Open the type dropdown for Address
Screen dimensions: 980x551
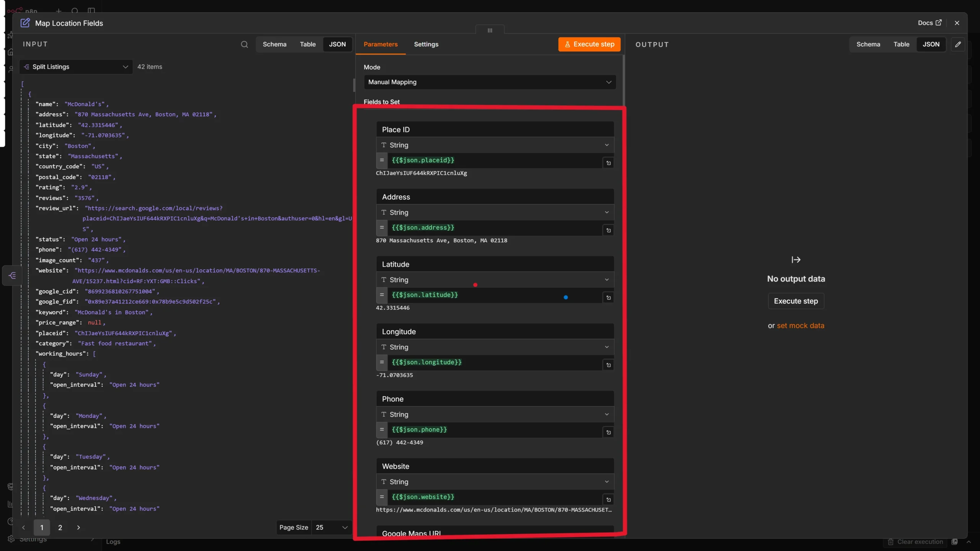coord(495,212)
